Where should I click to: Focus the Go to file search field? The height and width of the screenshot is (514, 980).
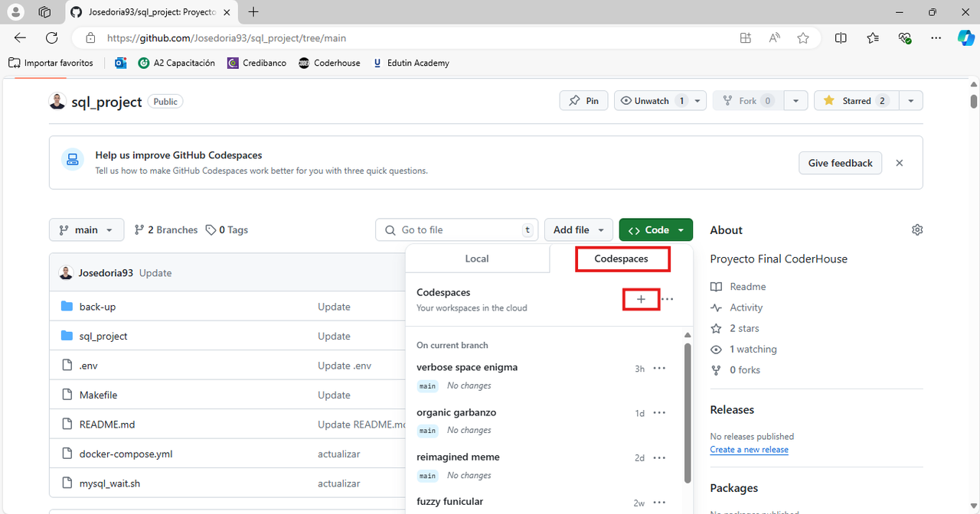(456, 230)
